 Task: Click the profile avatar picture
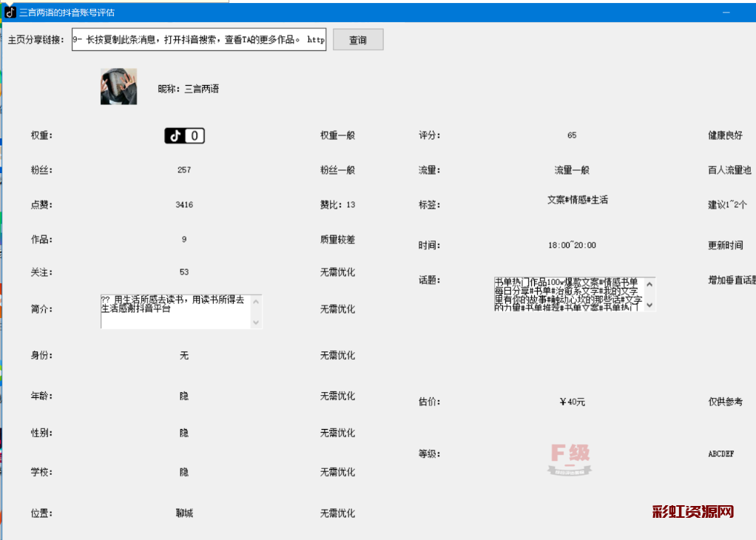118,87
